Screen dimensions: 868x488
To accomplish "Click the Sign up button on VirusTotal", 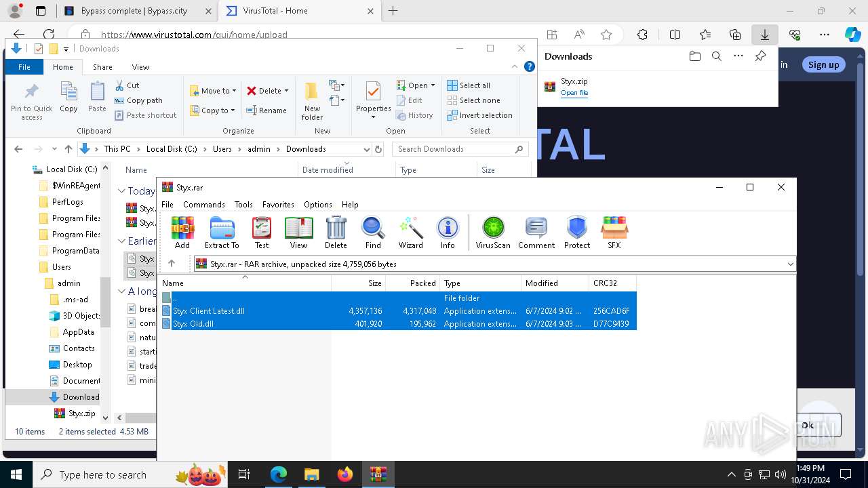I will (823, 64).
